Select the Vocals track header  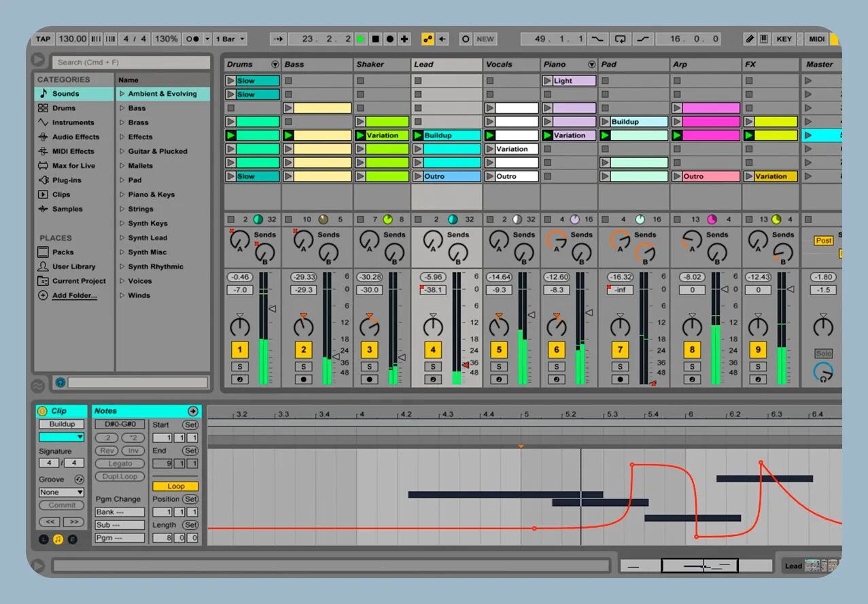511,65
